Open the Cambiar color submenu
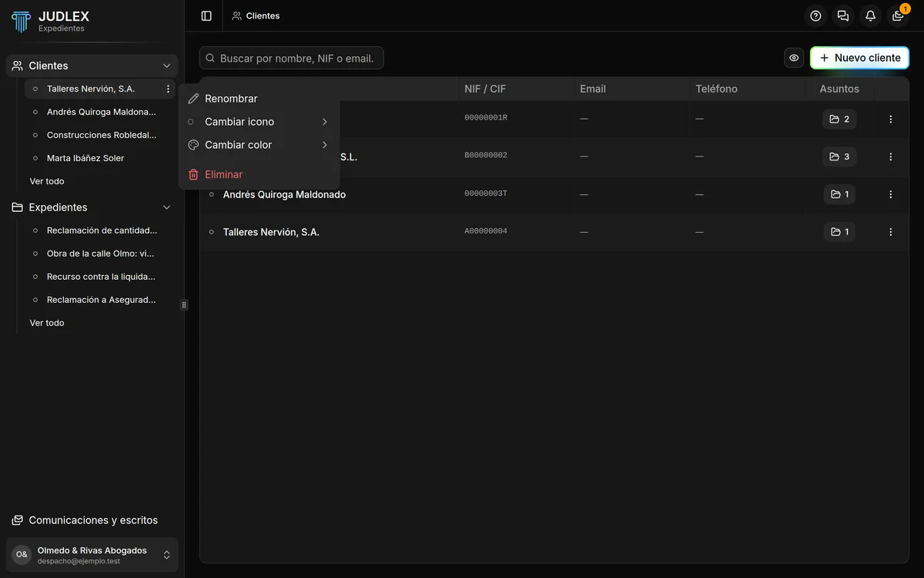Image resolution: width=924 pixels, height=578 pixels. pos(259,145)
